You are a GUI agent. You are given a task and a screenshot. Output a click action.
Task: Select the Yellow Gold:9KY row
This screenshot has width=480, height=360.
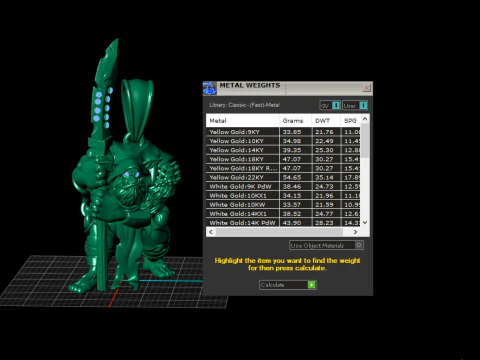pyautogui.click(x=283, y=132)
